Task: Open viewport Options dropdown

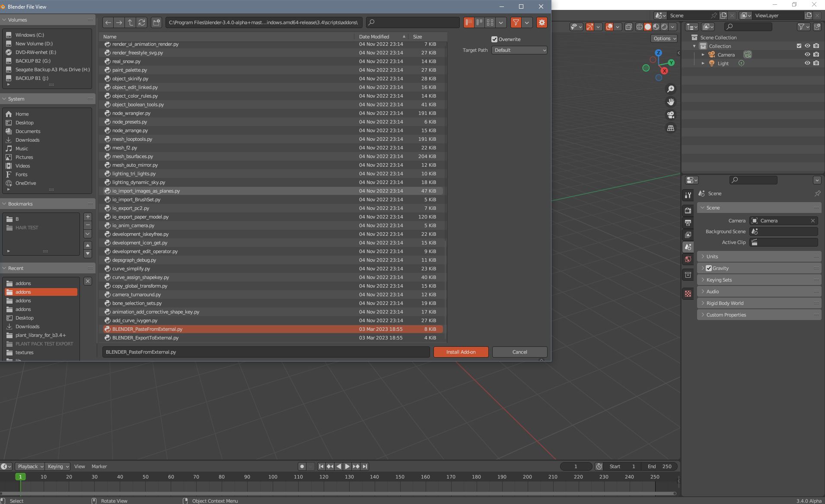Action: click(664, 38)
